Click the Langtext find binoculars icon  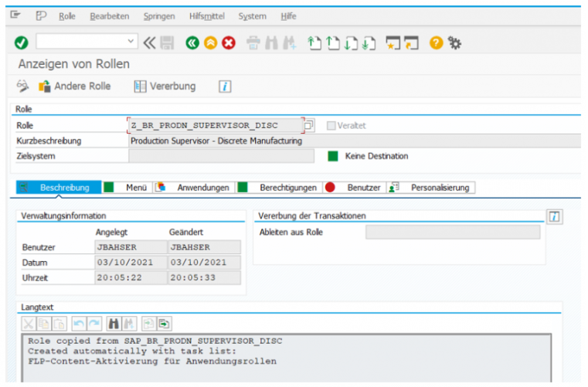(x=114, y=323)
